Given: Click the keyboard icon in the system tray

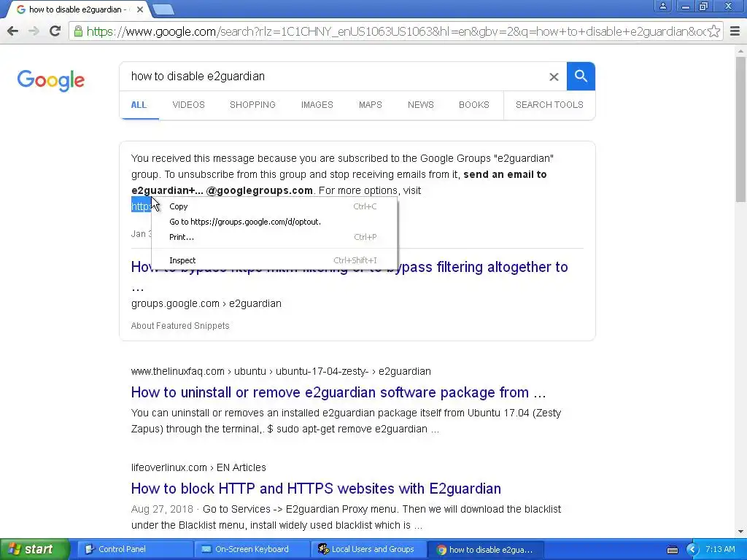Looking at the screenshot, I should [673, 550].
